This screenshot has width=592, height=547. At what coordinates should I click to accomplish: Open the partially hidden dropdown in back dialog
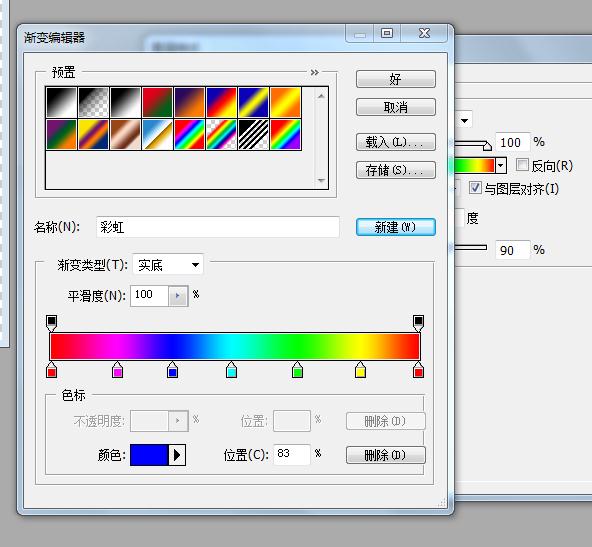point(464,120)
